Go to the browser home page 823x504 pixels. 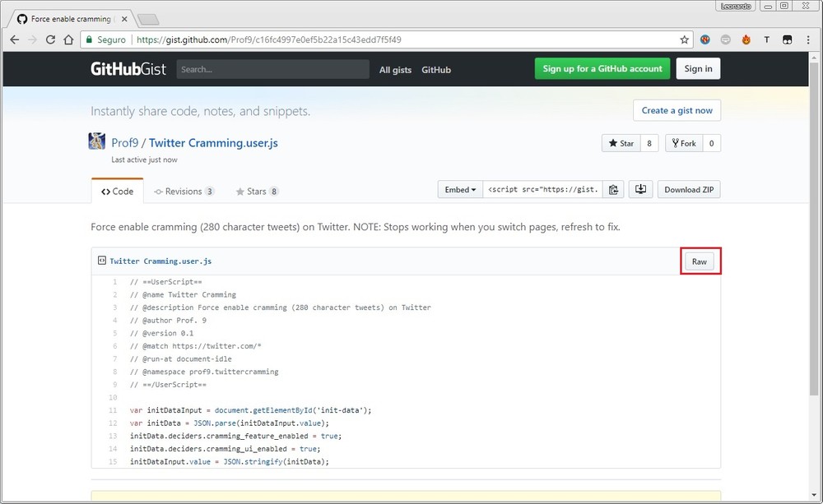(x=69, y=39)
